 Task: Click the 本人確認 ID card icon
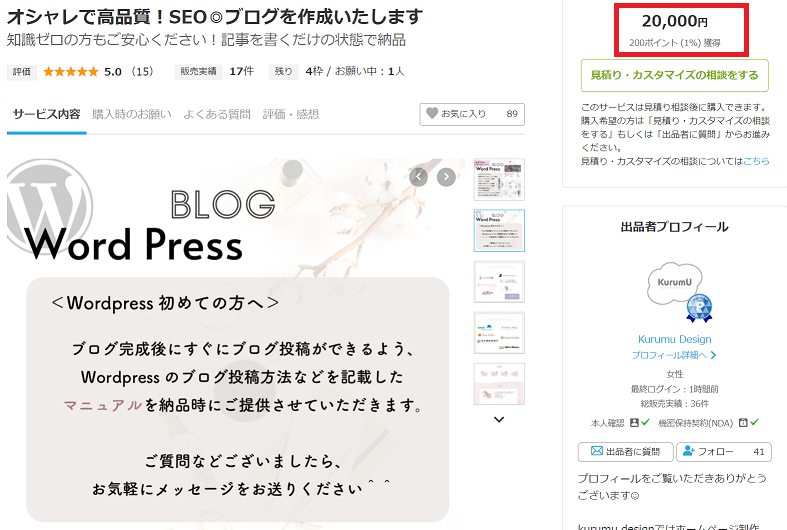click(x=634, y=423)
